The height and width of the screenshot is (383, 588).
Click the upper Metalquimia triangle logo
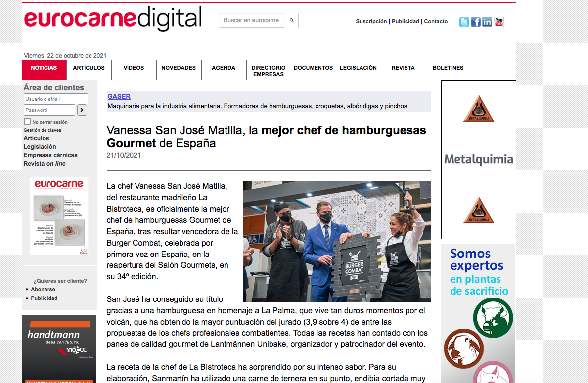[x=479, y=109]
